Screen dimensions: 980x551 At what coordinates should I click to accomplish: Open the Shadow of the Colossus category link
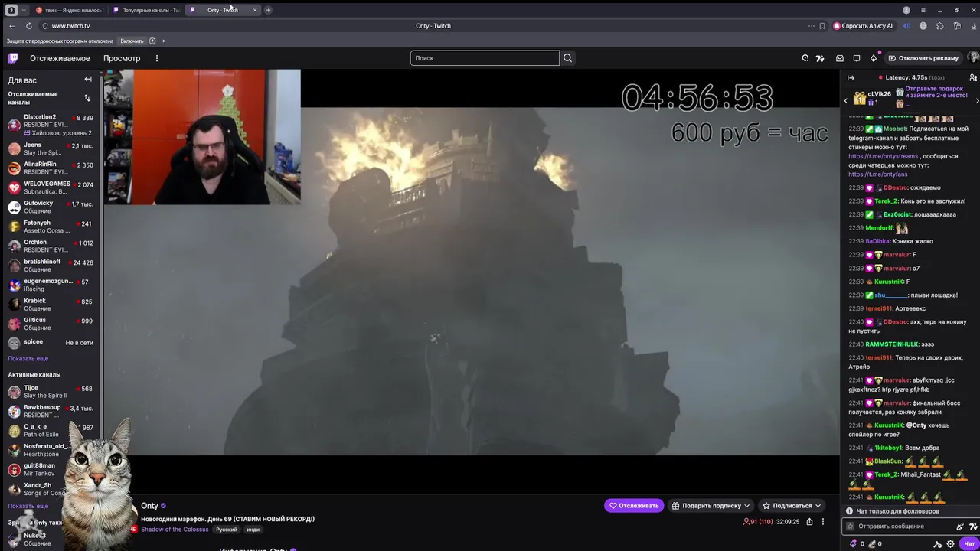point(175,530)
